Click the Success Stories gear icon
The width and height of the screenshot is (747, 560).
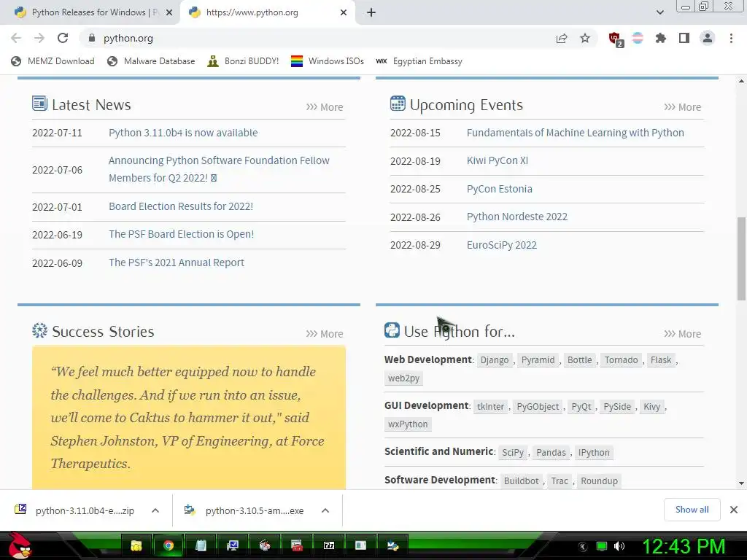[x=39, y=330]
